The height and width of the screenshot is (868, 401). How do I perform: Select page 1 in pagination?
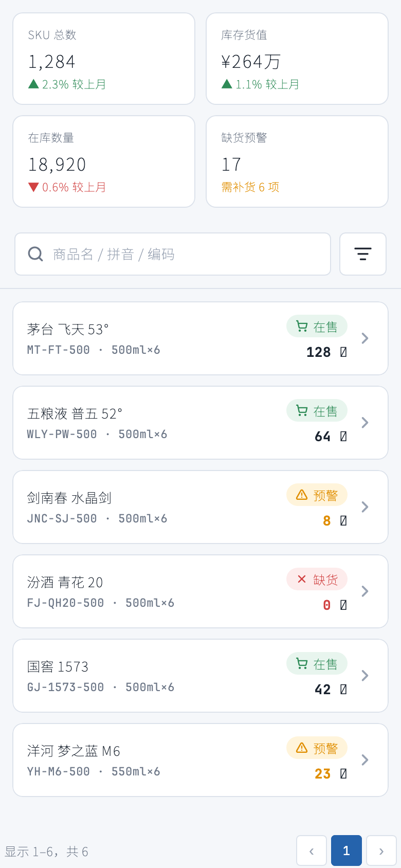tap(347, 851)
